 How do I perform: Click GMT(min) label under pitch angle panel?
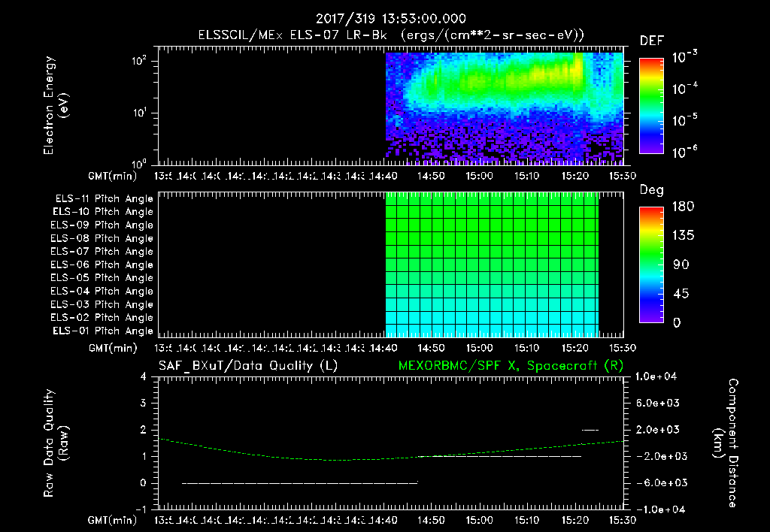pos(113,349)
